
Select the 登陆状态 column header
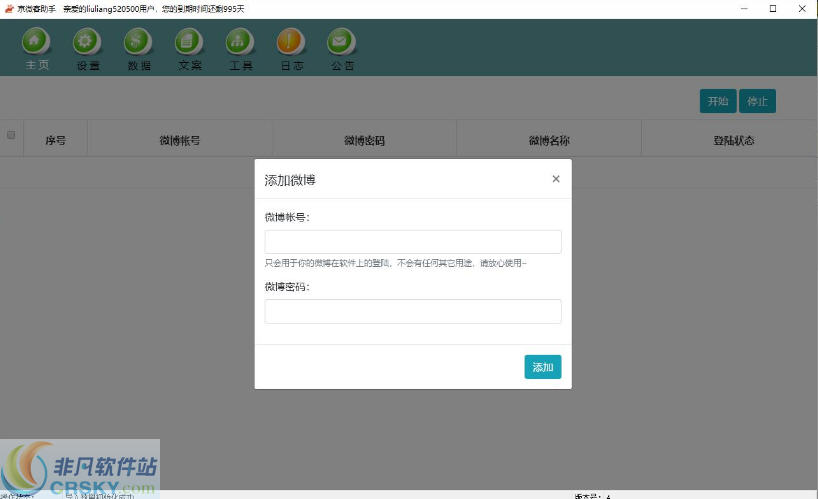tap(733, 140)
